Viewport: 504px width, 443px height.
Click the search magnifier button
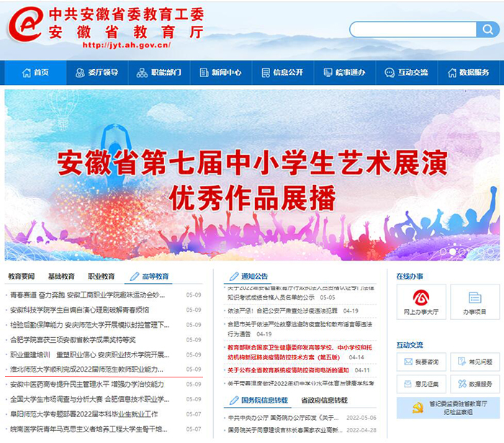(487, 30)
